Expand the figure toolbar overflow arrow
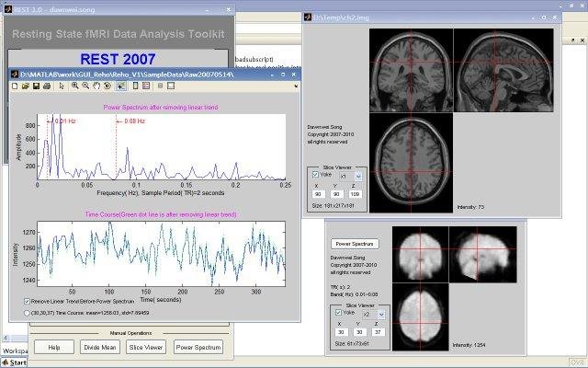Image resolution: width=588 pixels, height=368 pixels. pos(296,86)
